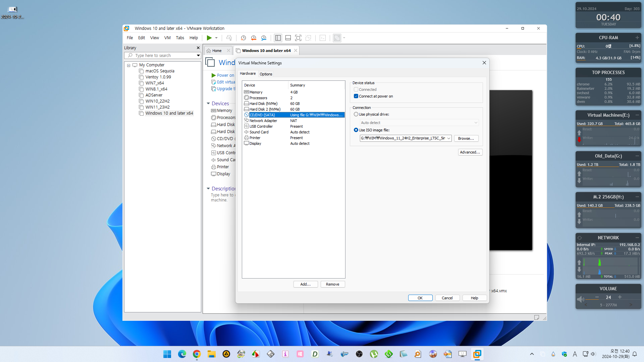
Task: Open the ISO image file path dropdown
Action: click(x=449, y=138)
